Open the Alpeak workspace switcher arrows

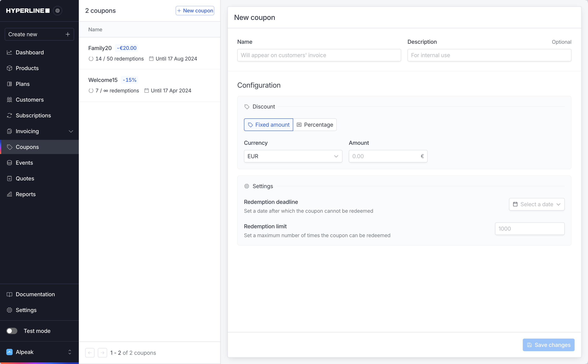70,352
